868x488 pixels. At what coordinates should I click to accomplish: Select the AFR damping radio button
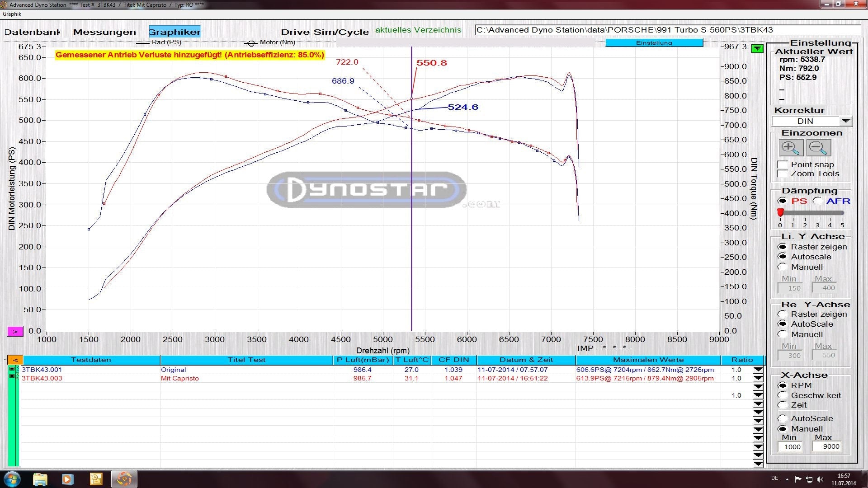[817, 201]
